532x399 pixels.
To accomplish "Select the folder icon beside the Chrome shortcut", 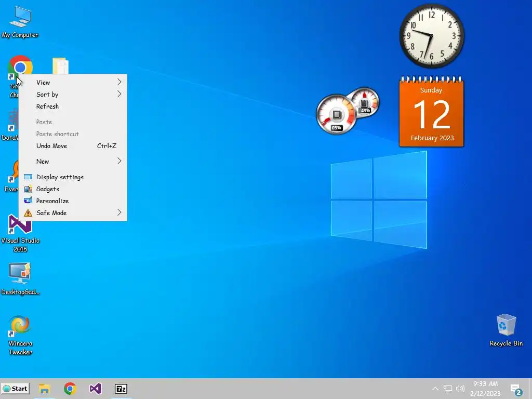I will point(60,66).
